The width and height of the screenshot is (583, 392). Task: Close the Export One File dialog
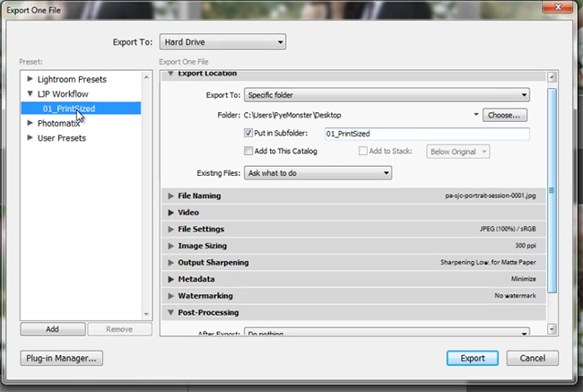point(558,6)
